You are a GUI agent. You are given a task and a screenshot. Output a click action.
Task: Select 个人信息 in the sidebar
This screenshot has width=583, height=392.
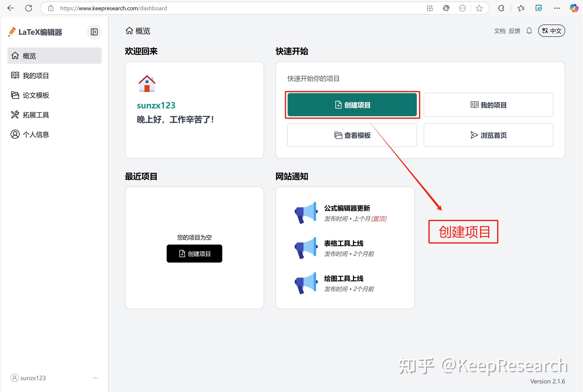point(36,135)
